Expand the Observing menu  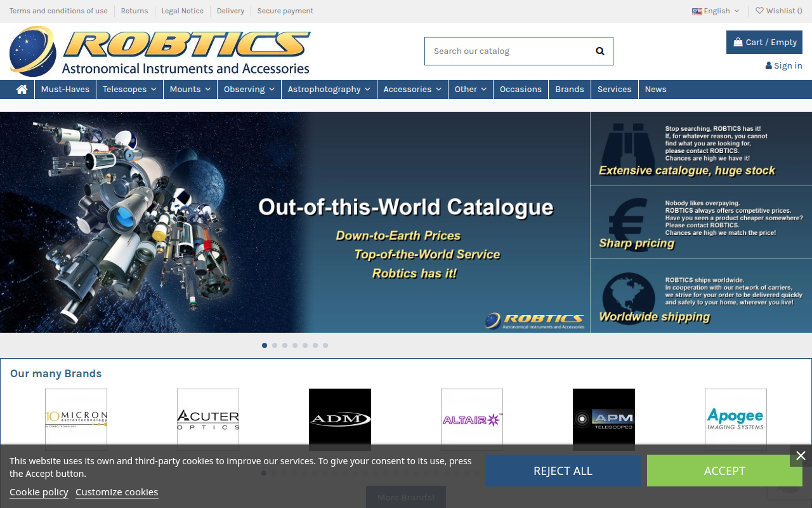coord(249,90)
